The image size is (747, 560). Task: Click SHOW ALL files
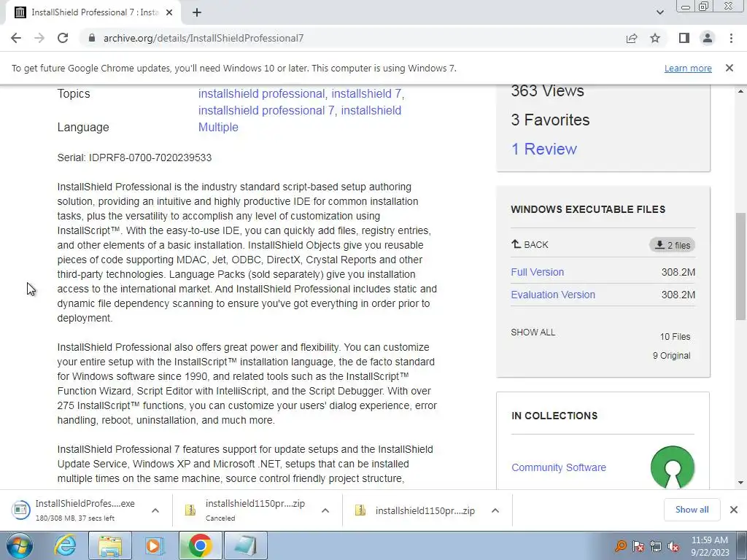[x=533, y=332]
